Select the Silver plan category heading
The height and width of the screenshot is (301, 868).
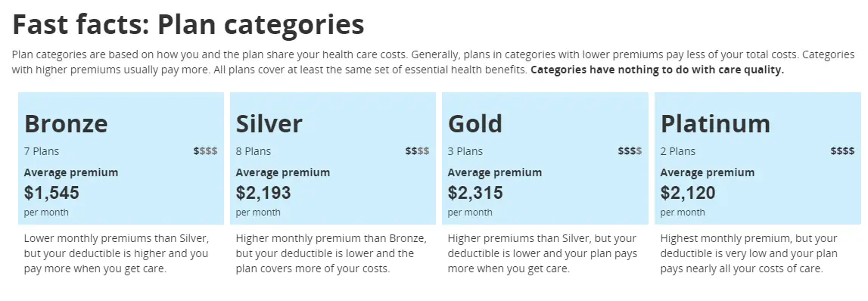(x=269, y=123)
